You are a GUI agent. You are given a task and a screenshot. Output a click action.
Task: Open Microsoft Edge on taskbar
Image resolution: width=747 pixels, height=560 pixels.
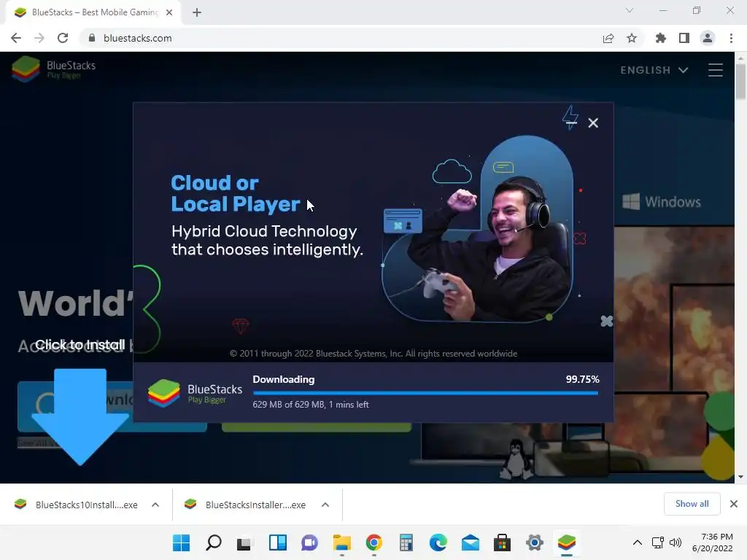[438, 542]
